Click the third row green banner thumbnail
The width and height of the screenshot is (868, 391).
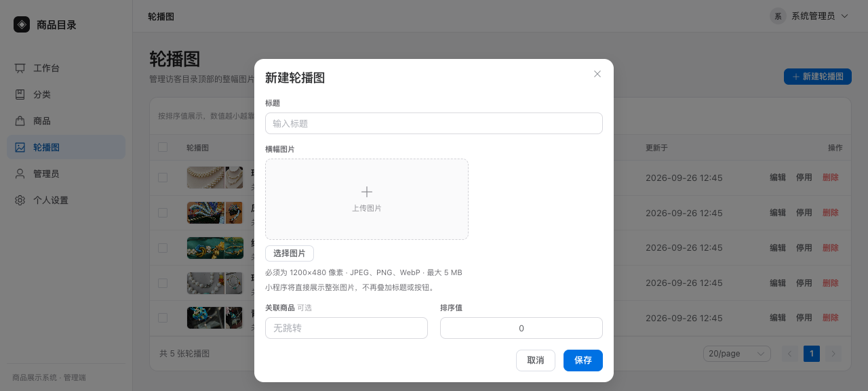point(215,247)
